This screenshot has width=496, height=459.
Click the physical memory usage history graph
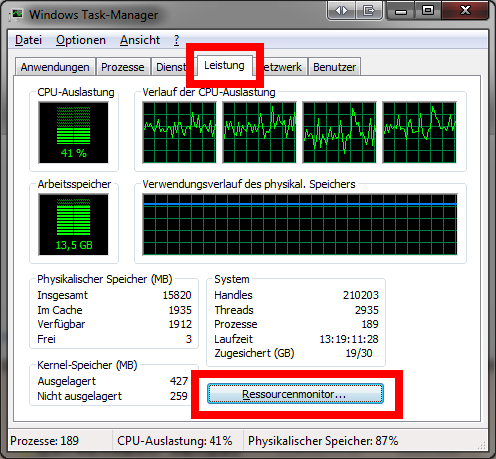click(x=300, y=224)
